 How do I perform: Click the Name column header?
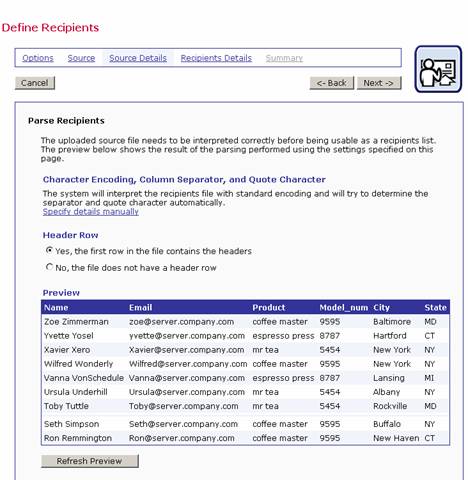click(56, 307)
